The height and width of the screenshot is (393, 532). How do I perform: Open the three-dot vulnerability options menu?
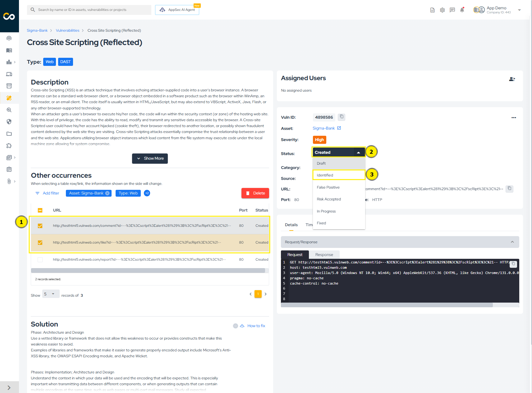514,117
